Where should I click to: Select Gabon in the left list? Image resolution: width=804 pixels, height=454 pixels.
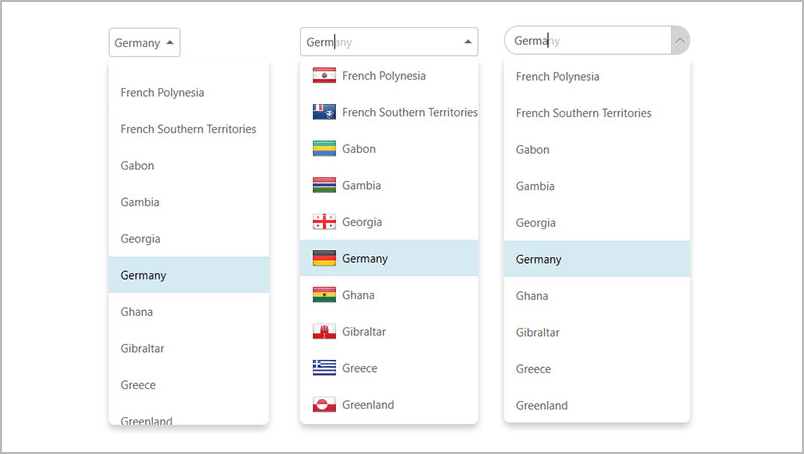[138, 166]
